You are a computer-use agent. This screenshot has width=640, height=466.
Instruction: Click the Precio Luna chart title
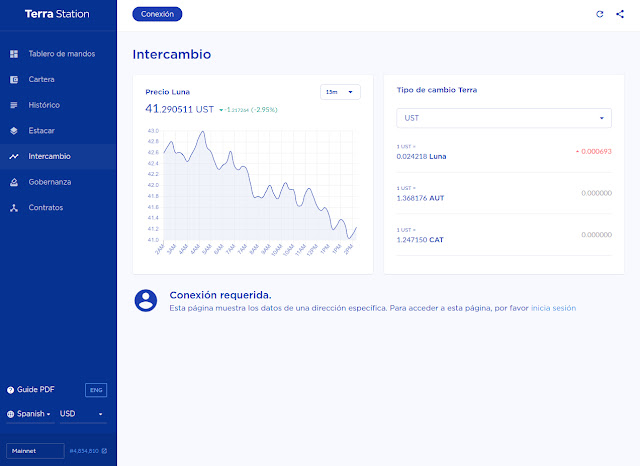point(167,92)
